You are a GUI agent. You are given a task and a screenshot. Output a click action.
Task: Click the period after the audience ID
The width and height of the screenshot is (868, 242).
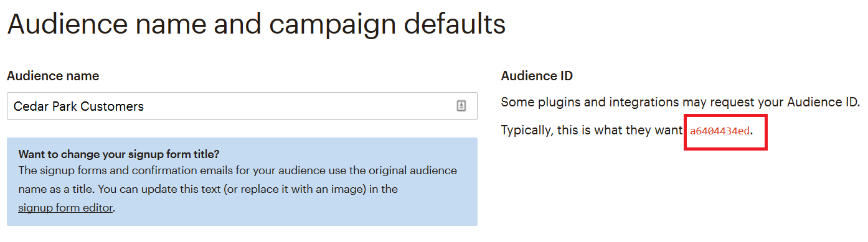coord(752,133)
